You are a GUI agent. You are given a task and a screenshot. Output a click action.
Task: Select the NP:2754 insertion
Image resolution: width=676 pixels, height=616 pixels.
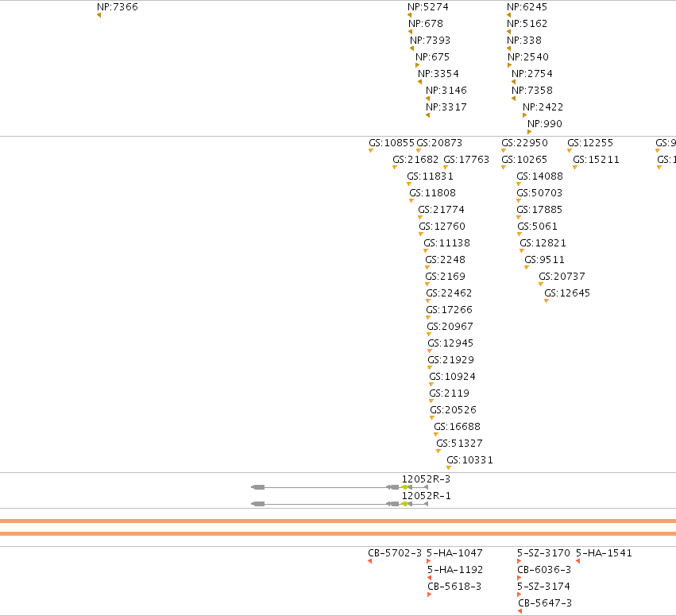point(532,74)
